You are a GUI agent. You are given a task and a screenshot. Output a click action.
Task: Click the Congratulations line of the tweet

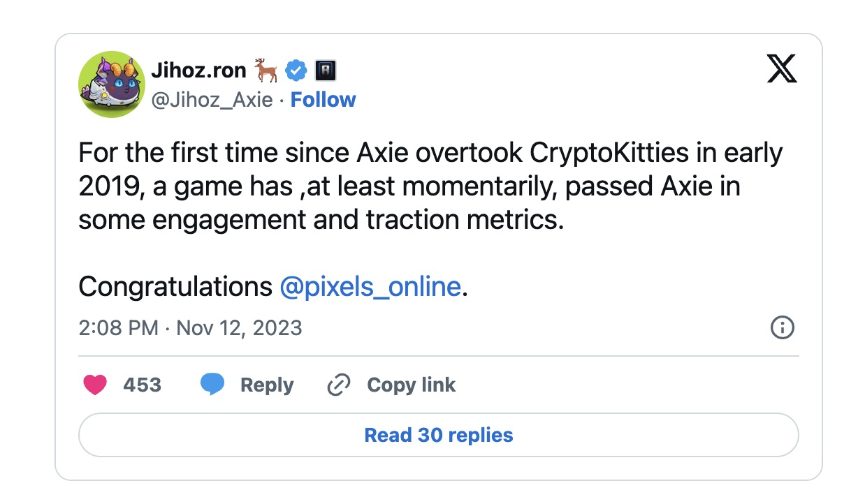tap(273, 286)
